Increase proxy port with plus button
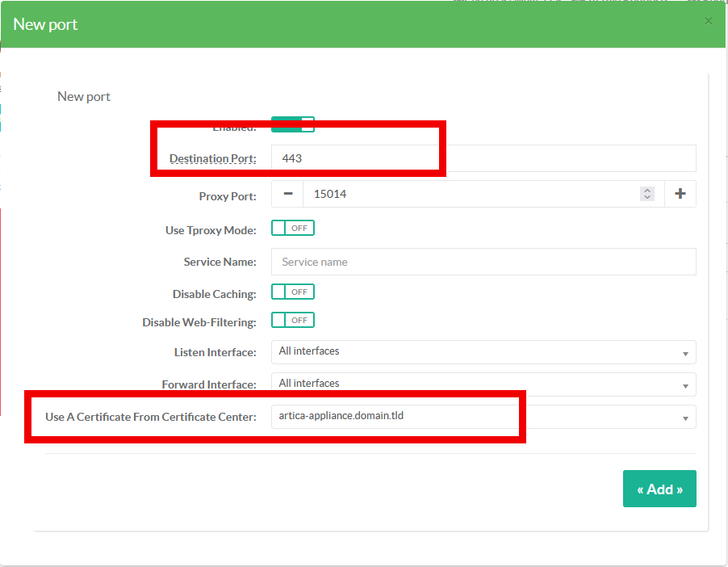728x567 pixels. point(680,194)
